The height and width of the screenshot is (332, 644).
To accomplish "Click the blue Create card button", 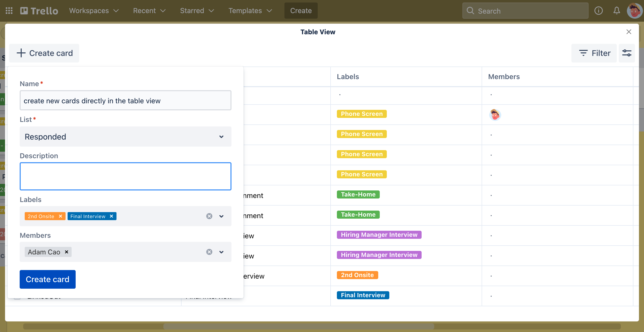I will (47, 279).
